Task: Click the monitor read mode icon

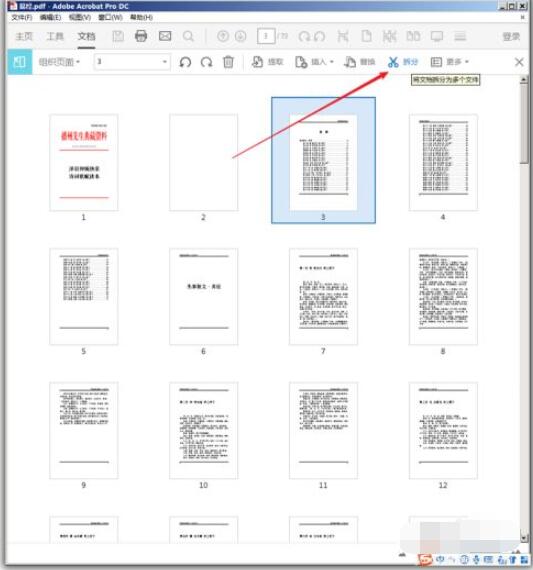Action: click(x=437, y=36)
